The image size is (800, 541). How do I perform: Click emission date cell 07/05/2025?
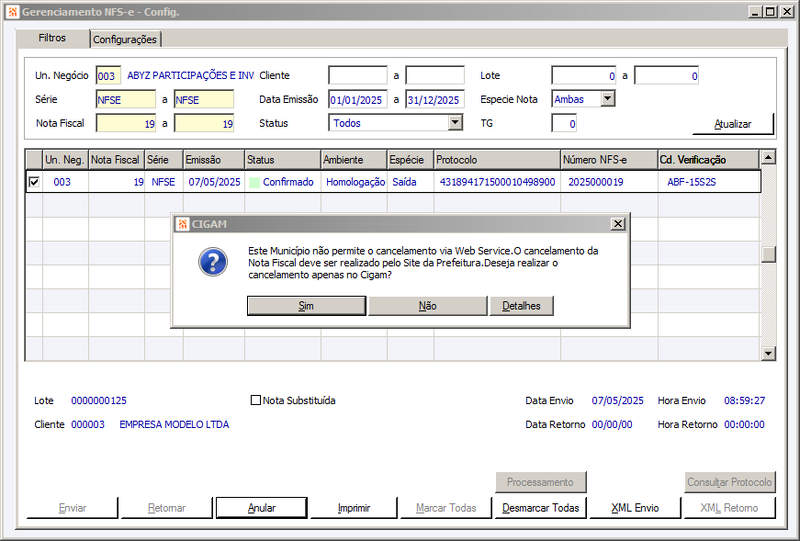(214, 182)
